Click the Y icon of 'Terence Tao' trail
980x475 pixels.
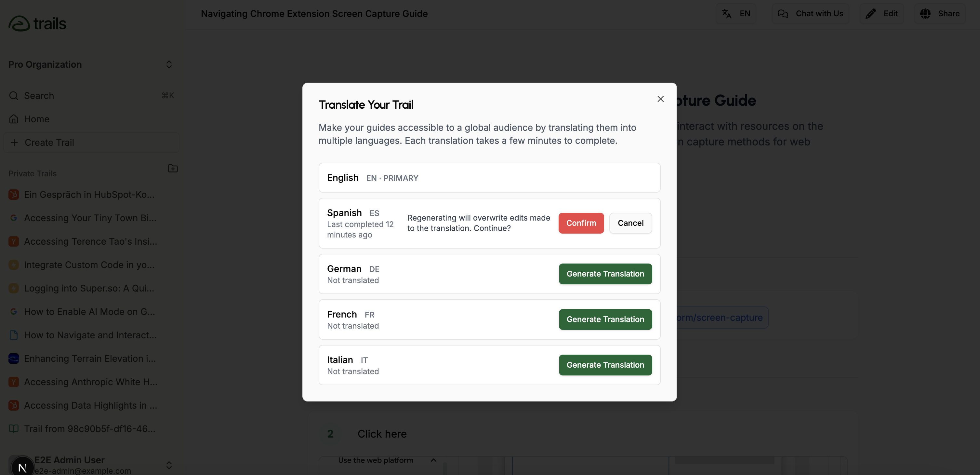click(x=14, y=241)
